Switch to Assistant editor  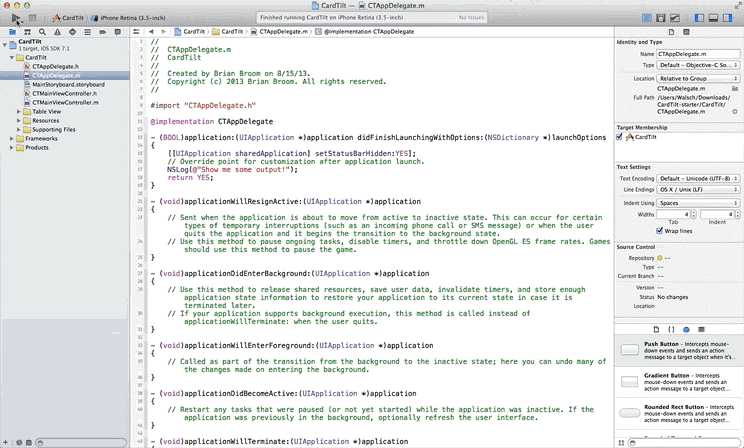(x=660, y=18)
